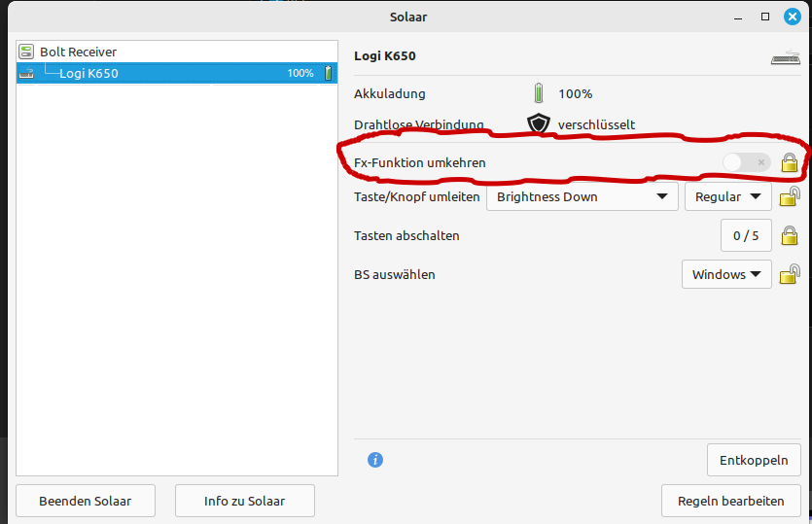Image resolution: width=812 pixels, height=524 pixels.
Task: Click the Entkoppeln button
Action: click(754, 460)
